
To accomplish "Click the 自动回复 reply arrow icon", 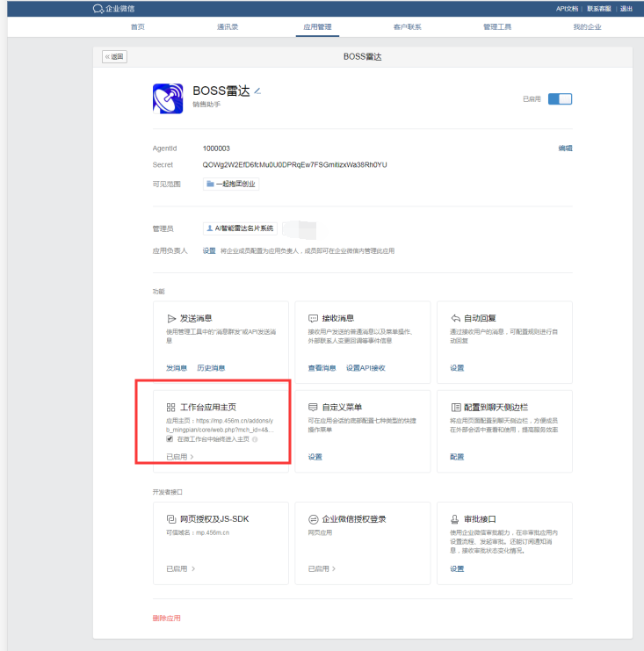I will (455, 318).
